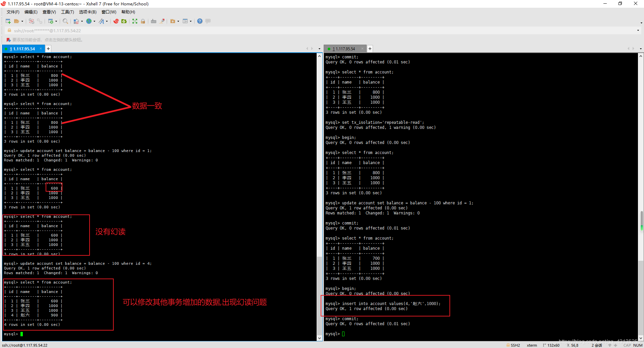Click the New Session toolbar icon
Screen dimensions: 644x348
(8, 21)
